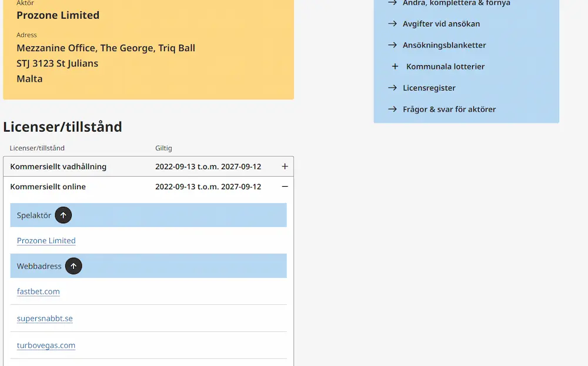Open Licensregister in the sidebar
This screenshot has height=366, width=588.
(x=429, y=88)
